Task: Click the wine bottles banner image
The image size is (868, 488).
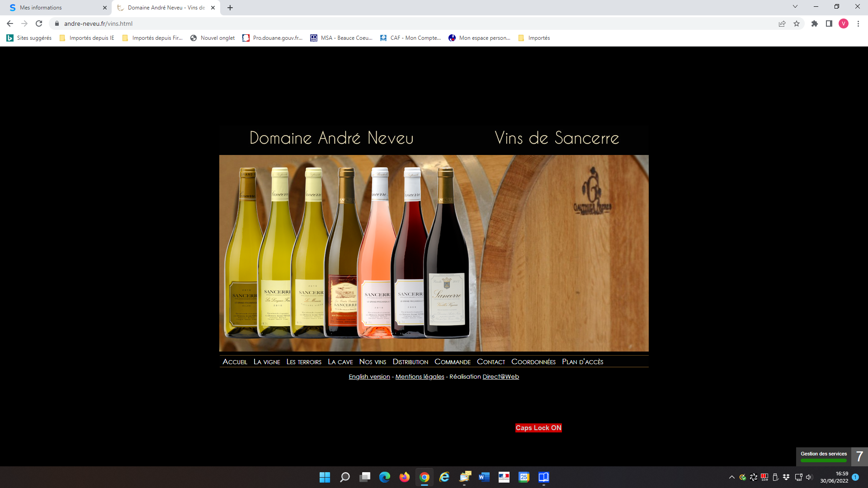Action: 434,253
